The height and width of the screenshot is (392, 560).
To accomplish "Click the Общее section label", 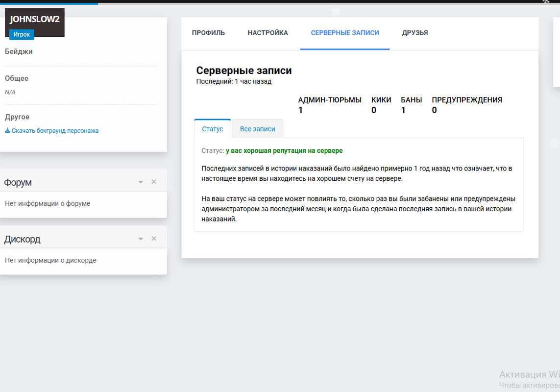I will 17,78.
